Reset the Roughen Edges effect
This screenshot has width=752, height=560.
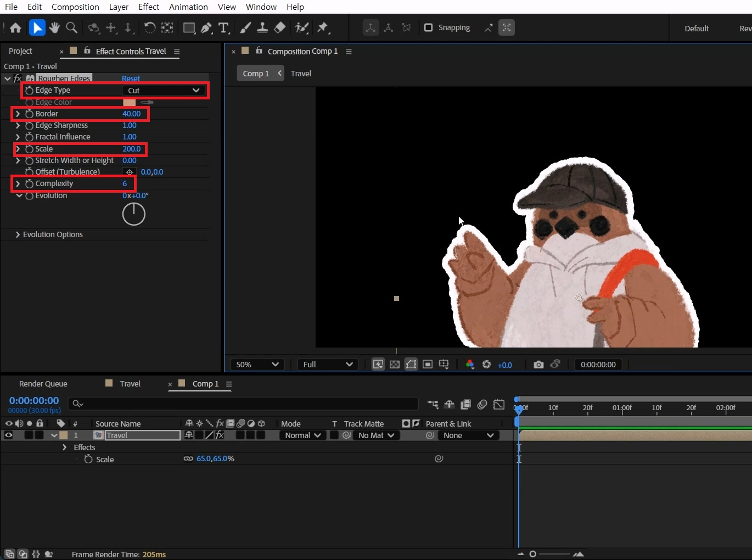(131, 79)
